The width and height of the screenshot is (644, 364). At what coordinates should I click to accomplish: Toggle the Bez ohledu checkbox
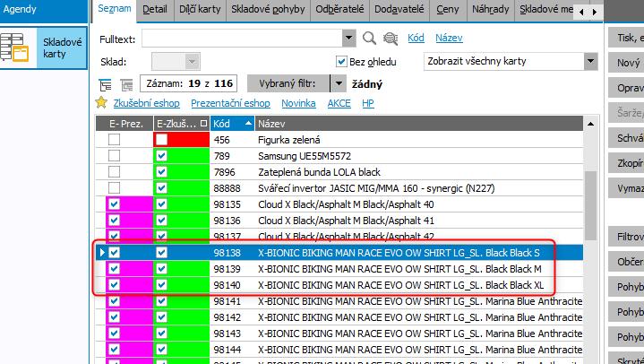point(341,62)
